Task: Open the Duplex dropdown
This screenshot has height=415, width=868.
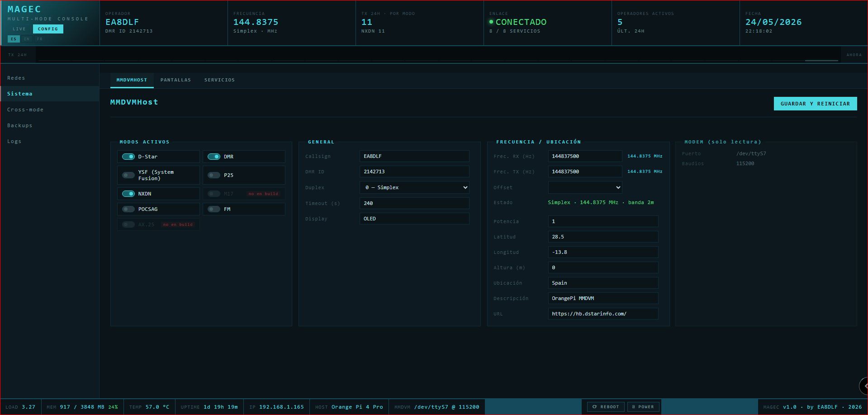Action: tap(414, 187)
